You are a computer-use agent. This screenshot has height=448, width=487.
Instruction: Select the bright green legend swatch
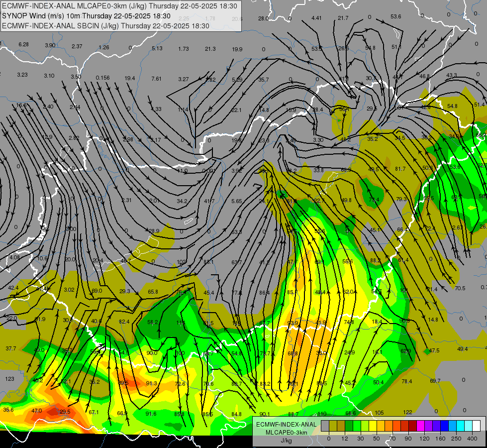point(357,426)
